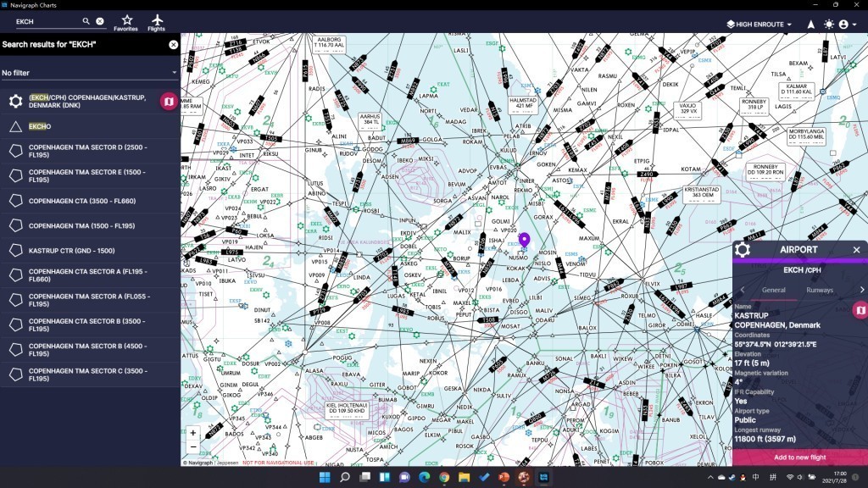Screen dimensions: 868x488
Task: Click the search magnifier icon
Action: tap(86, 21)
